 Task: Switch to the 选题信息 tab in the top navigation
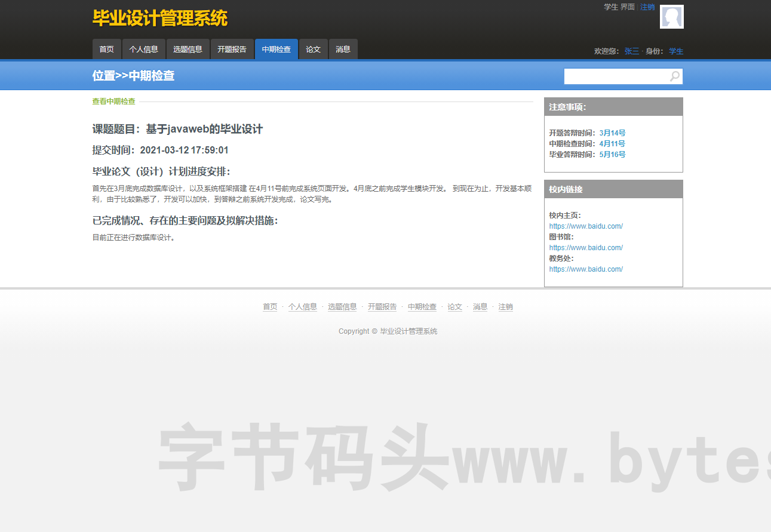(x=188, y=49)
